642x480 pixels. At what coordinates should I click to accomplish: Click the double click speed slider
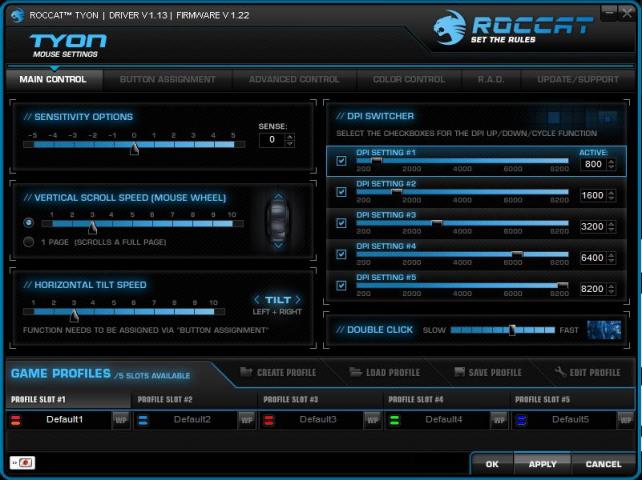click(503, 330)
